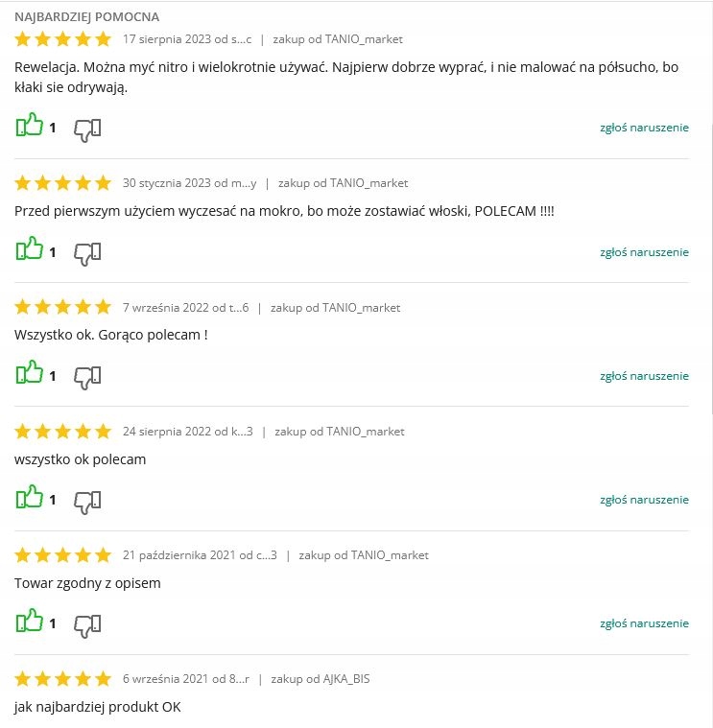Click the star rating of the 6 września 2021 review
This screenshot has height=728, width=713.
click(x=63, y=679)
